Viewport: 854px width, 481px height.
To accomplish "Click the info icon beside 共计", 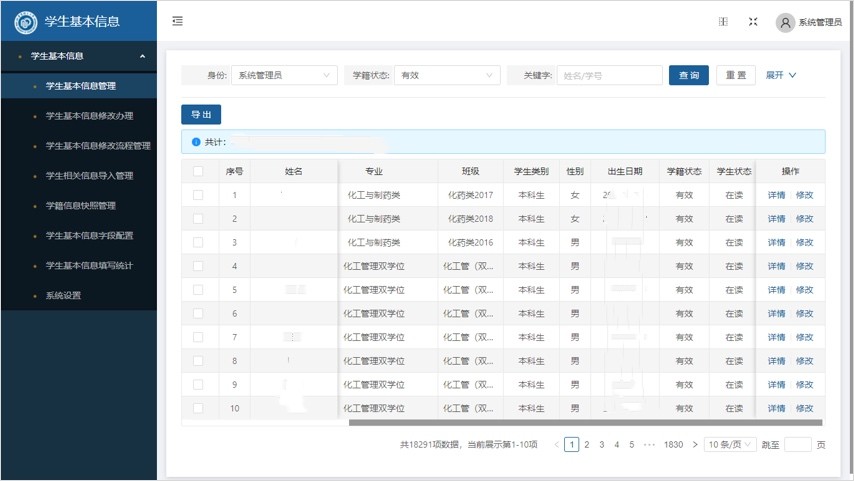I will [x=196, y=142].
